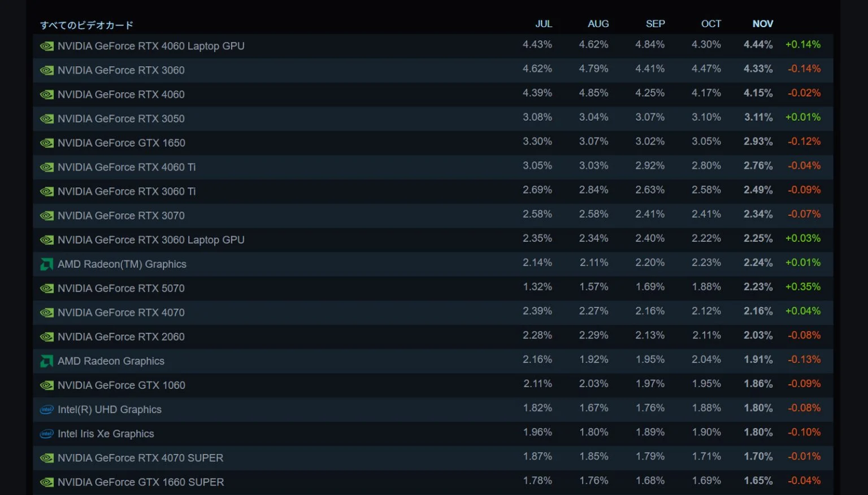Click the +0.35% change value for RTX 5070

(802, 286)
